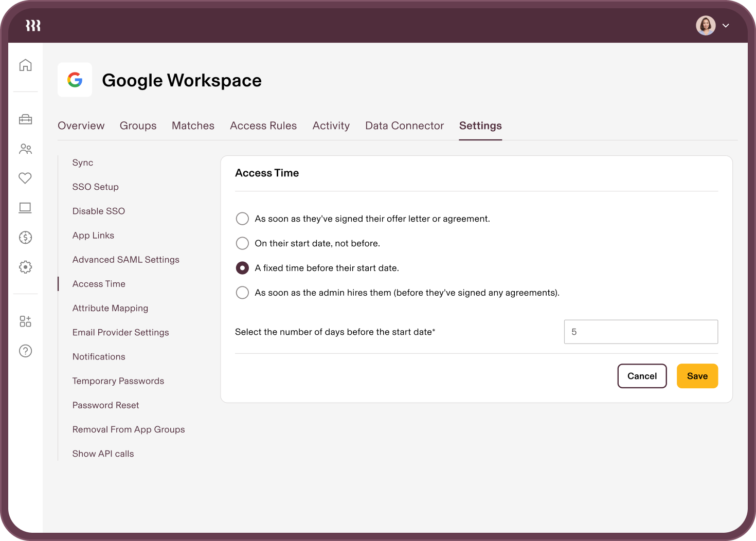Open the help question mark icon
756x541 pixels.
tap(25, 351)
